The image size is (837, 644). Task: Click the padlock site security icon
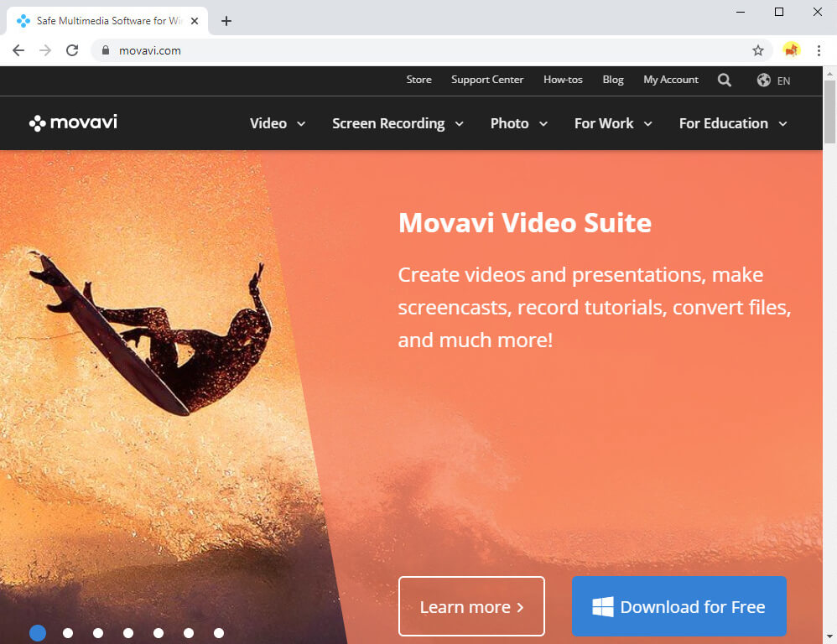pos(106,50)
